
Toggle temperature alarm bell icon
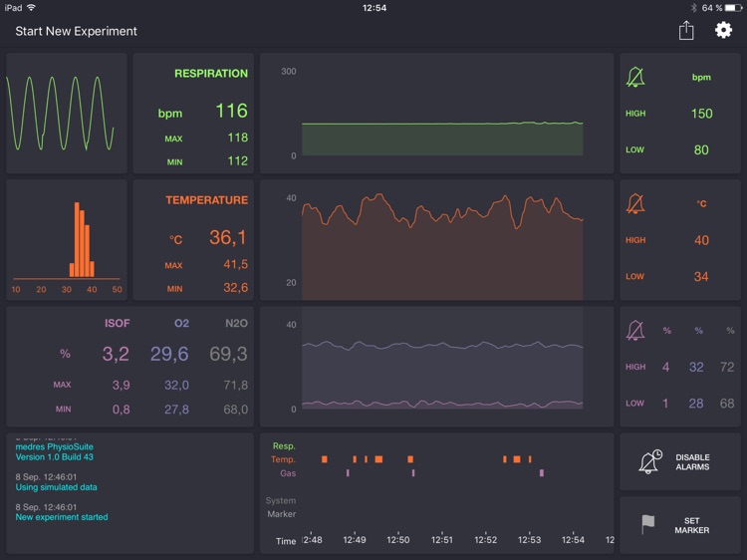[635, 203]
